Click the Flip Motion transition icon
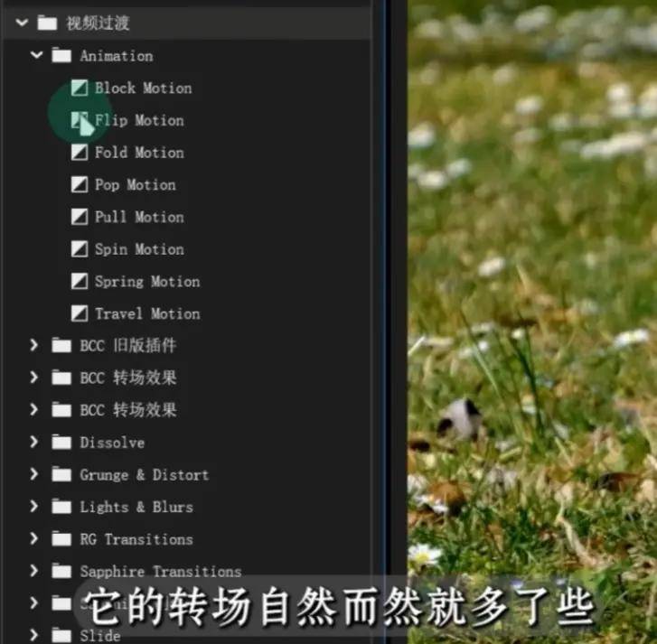 (80, 121)
